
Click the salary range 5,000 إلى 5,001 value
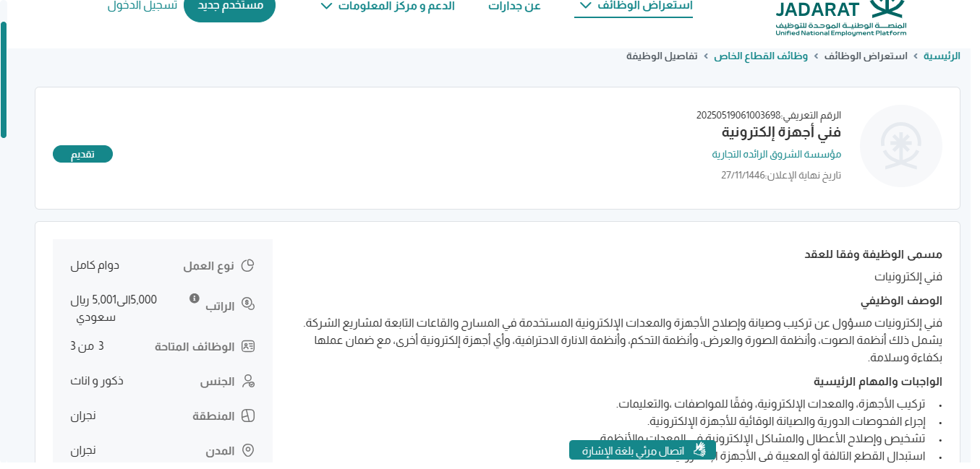pyautogui.click(x=114, y=308)
